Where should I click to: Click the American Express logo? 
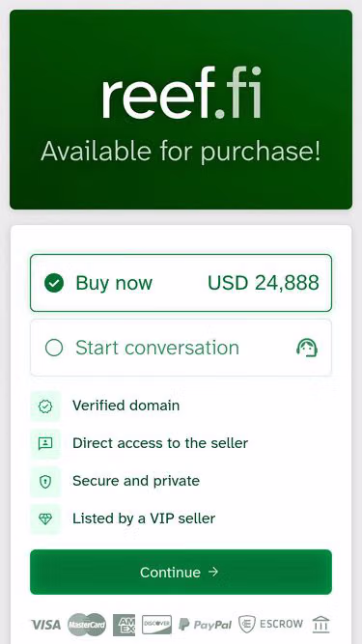point(124,625)
